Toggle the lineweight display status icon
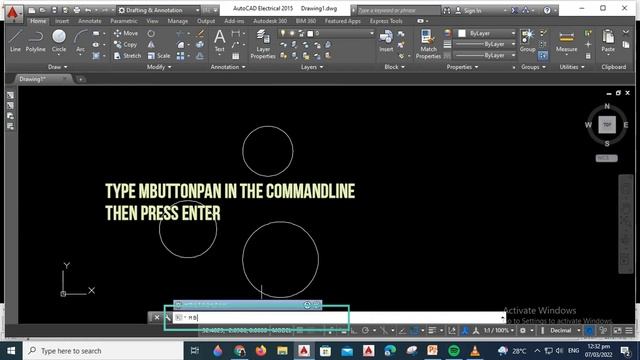 432,331
